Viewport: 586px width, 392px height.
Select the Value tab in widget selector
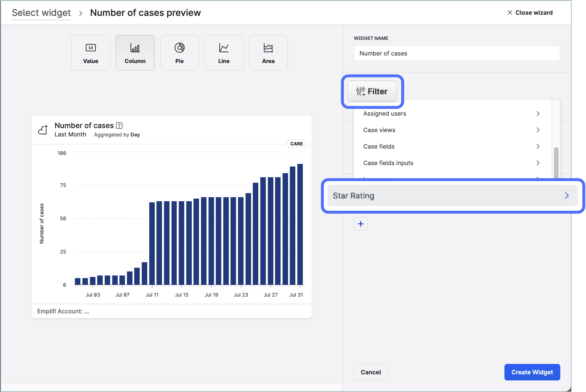tap(91, 53)
